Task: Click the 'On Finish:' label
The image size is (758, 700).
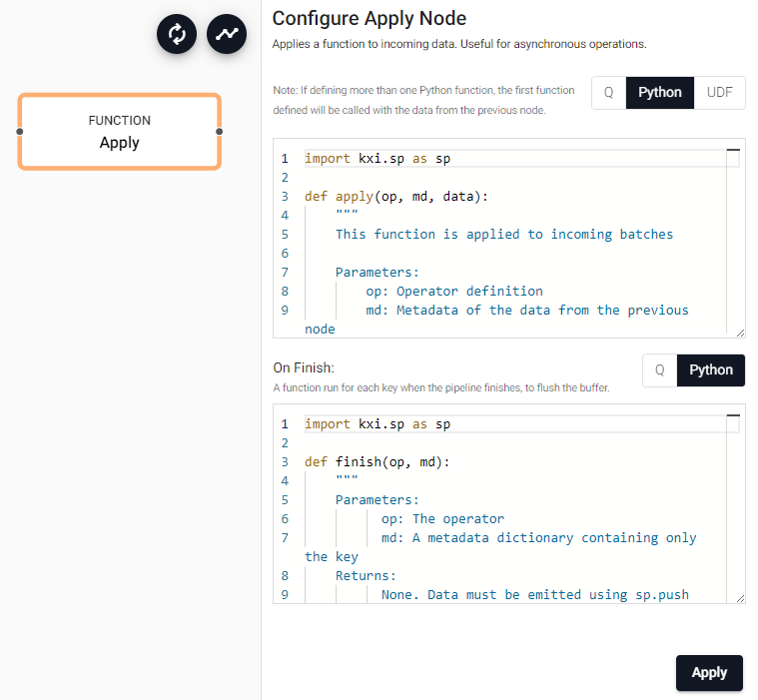Action: 304,367
